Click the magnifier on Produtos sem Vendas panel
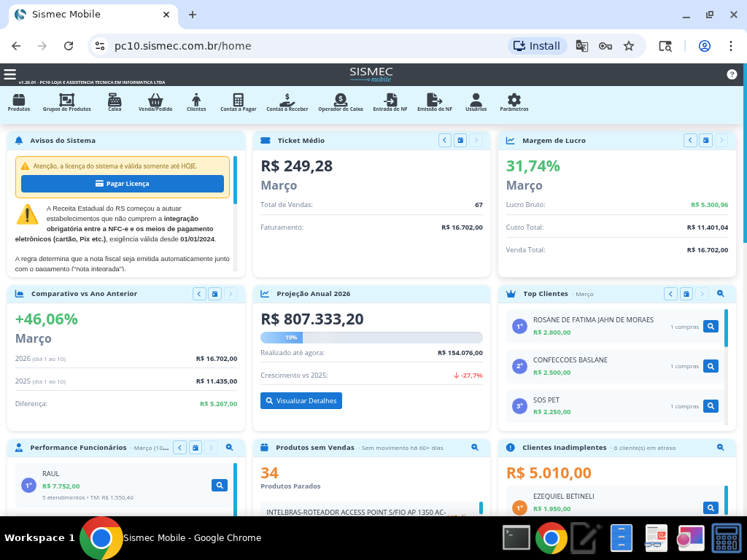The height and width of the screenshot is (560, 747). pos(475,447)
